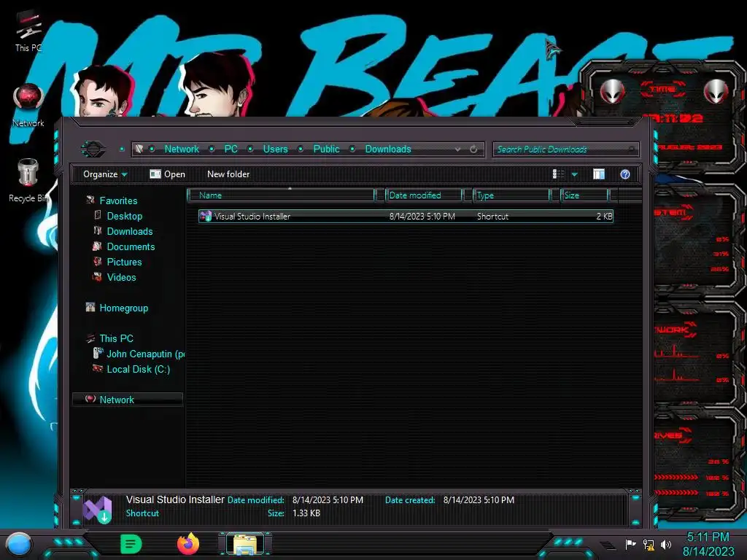Select This PC in the navigation pane
Viewport: 747px width, 560px height.
coord(116,338)
